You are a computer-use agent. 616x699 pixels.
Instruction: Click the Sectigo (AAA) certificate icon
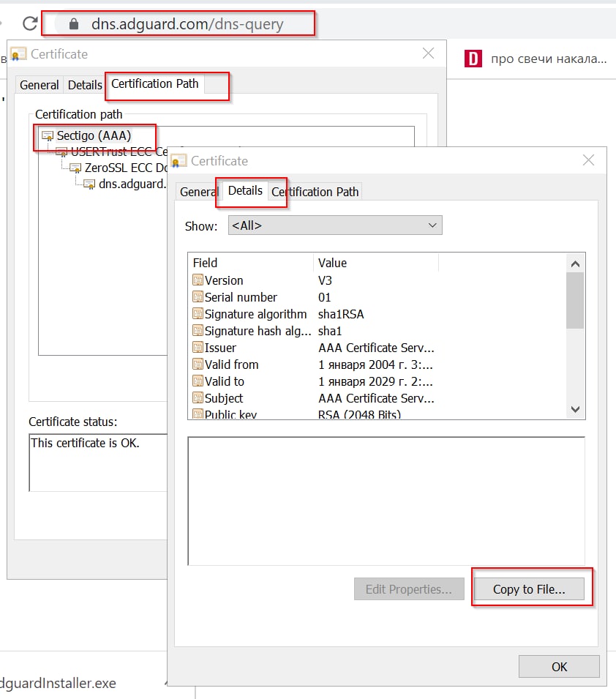(x=48, y=136)
